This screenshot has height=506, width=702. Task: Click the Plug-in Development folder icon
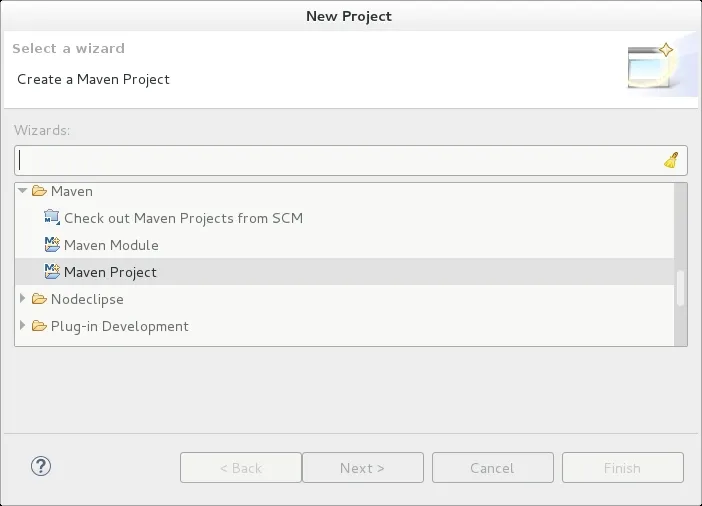point(39,325)
